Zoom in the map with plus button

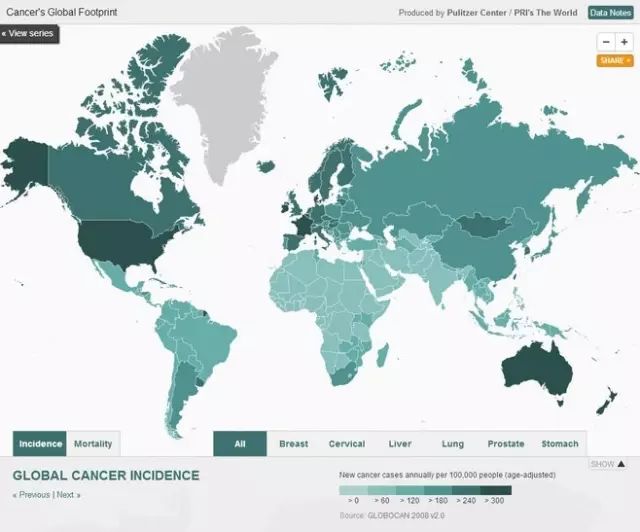624,42
